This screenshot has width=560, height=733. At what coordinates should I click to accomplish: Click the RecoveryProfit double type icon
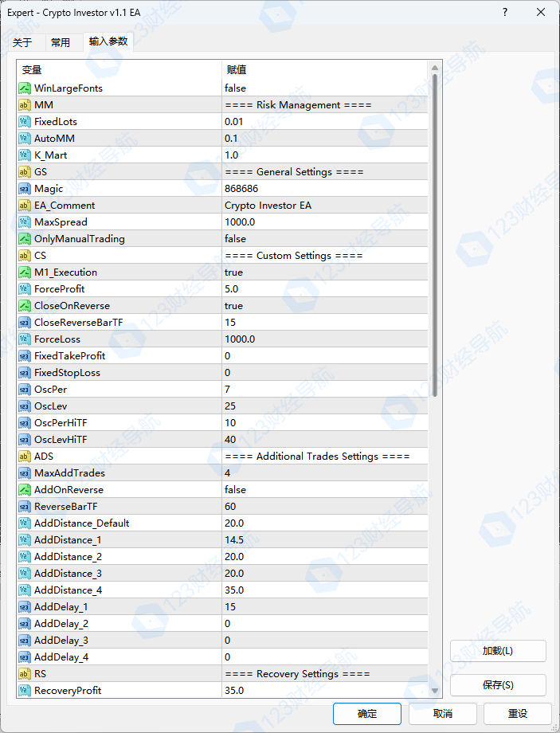[x=25, y=691]
